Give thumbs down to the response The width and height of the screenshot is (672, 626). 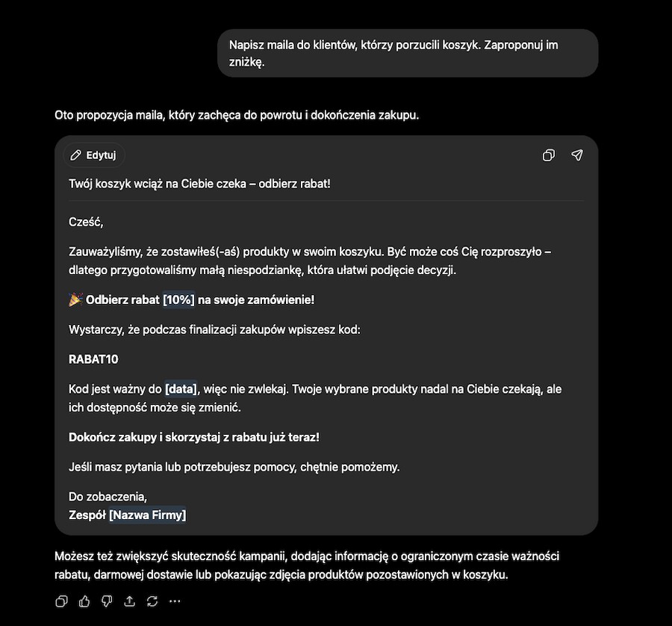coord(107,601)
